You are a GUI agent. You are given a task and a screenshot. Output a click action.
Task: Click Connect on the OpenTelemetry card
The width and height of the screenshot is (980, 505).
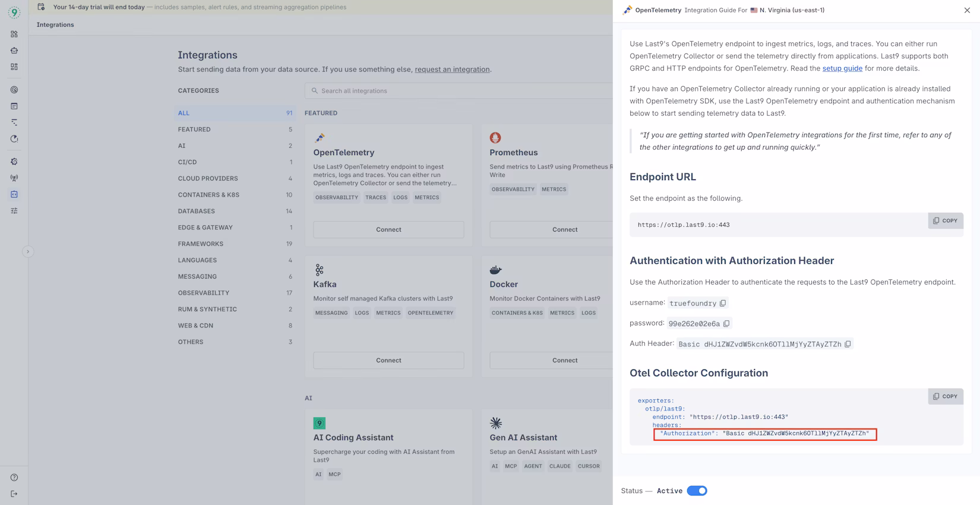tap(388, 229)
